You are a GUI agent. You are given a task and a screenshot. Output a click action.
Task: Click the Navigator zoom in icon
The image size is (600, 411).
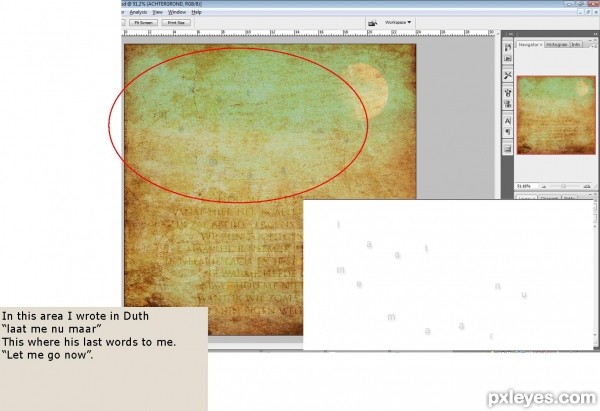[587, 186]
